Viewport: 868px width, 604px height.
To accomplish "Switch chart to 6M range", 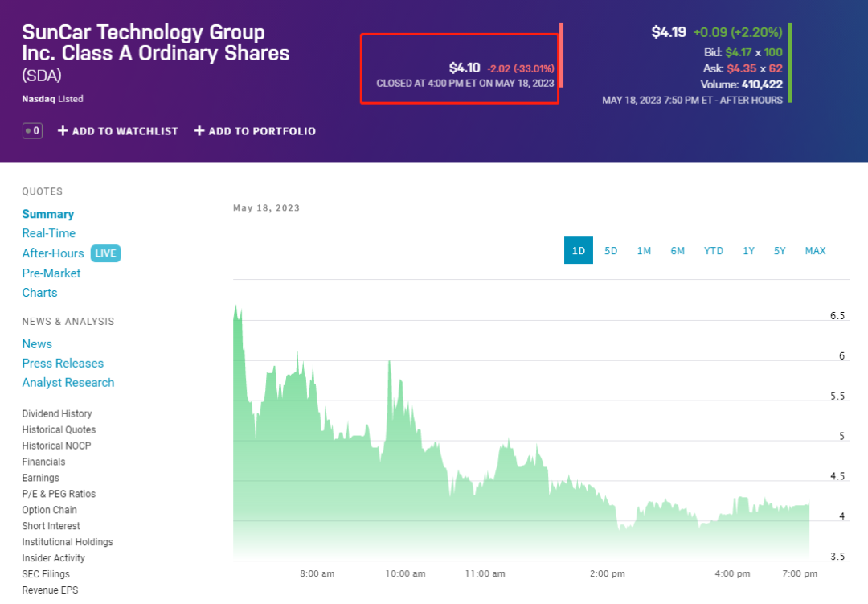I will (678, 250).
